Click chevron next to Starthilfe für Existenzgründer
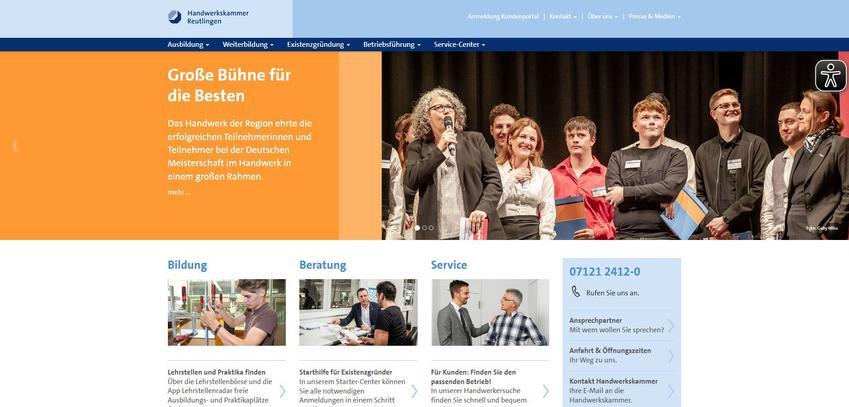This screenshot has width=849, height=407. pos(414,391)
